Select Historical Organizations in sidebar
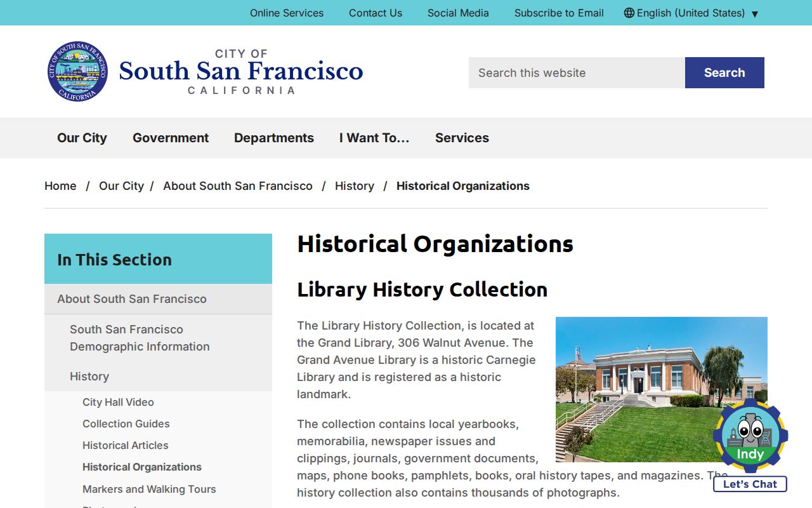 (x=142, y=467)
